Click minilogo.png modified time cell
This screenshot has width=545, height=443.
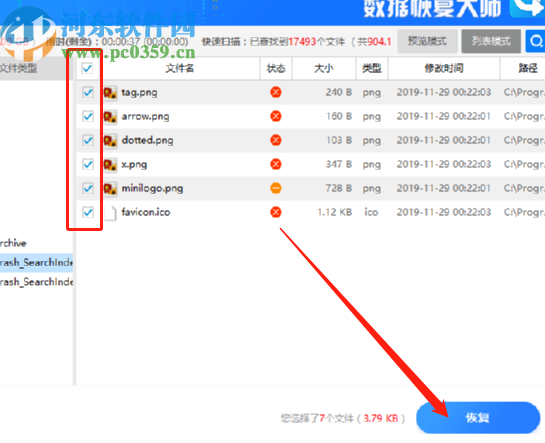[x=444, y=188]
